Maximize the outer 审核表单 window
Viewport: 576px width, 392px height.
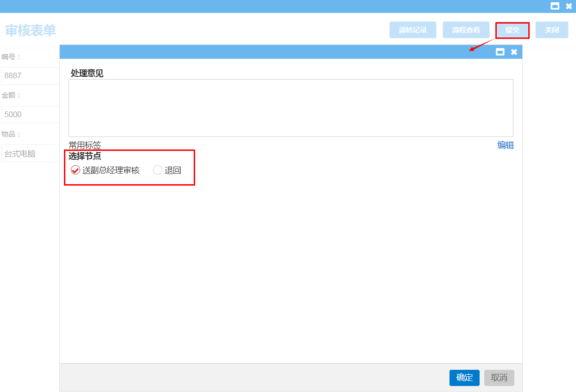(x=555, y=6)
